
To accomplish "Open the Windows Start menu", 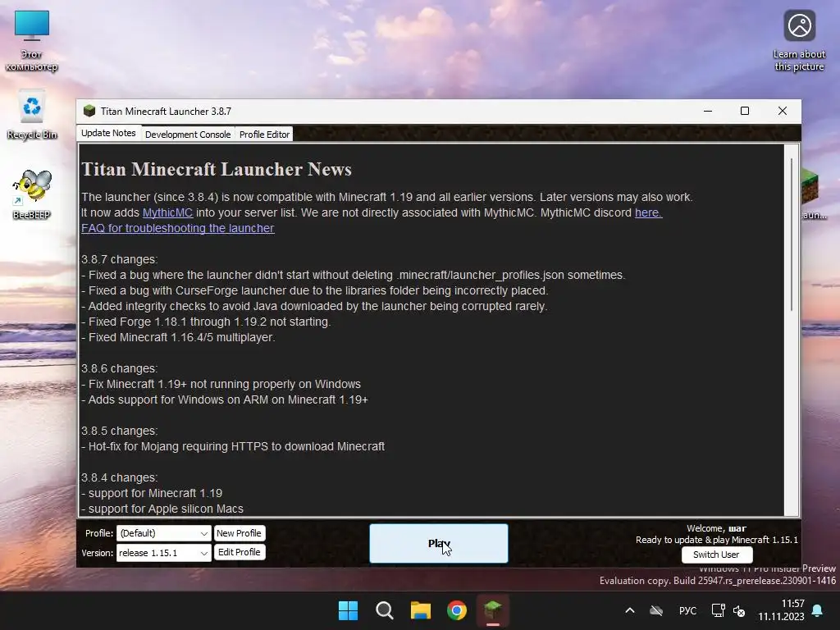I will (x=348, y=610).
